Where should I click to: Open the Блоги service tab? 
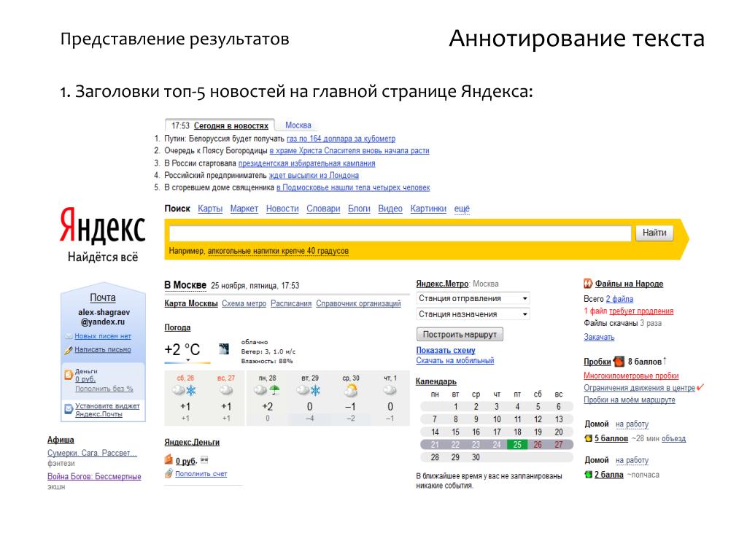click(x=359, y=209)
